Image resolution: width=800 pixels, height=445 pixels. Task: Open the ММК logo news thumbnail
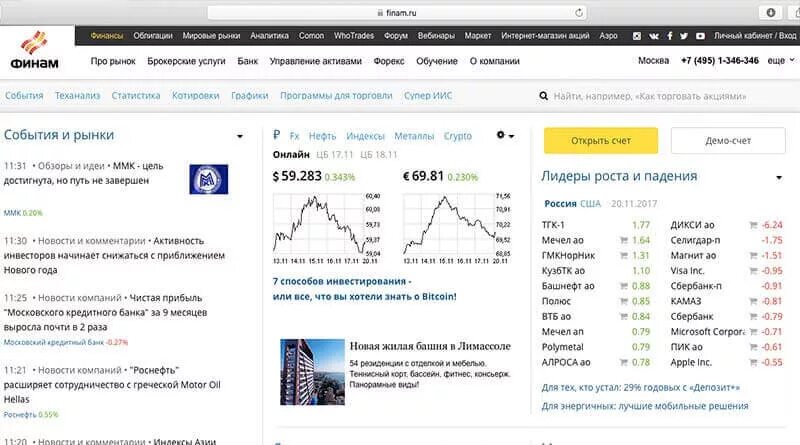209,179
